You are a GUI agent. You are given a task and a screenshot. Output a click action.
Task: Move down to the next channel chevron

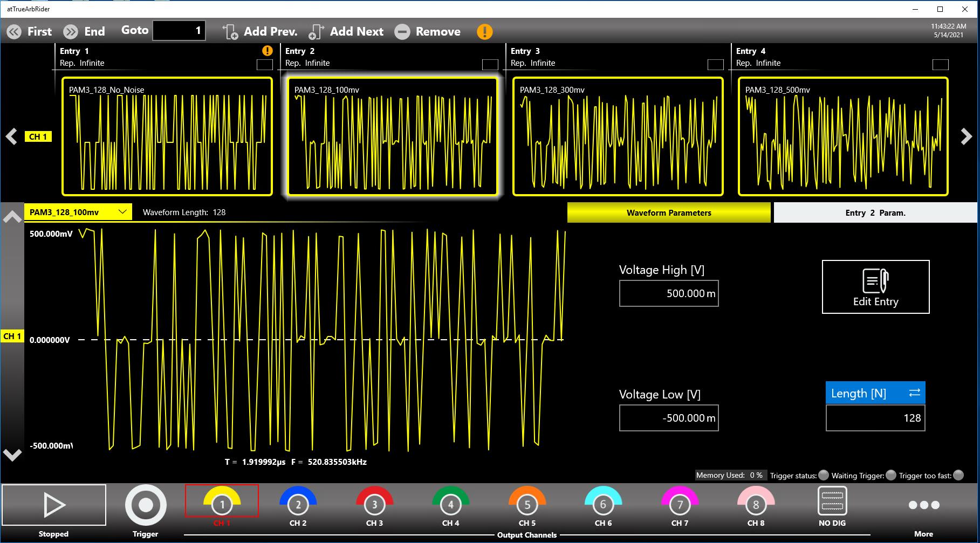pos(12,455)
